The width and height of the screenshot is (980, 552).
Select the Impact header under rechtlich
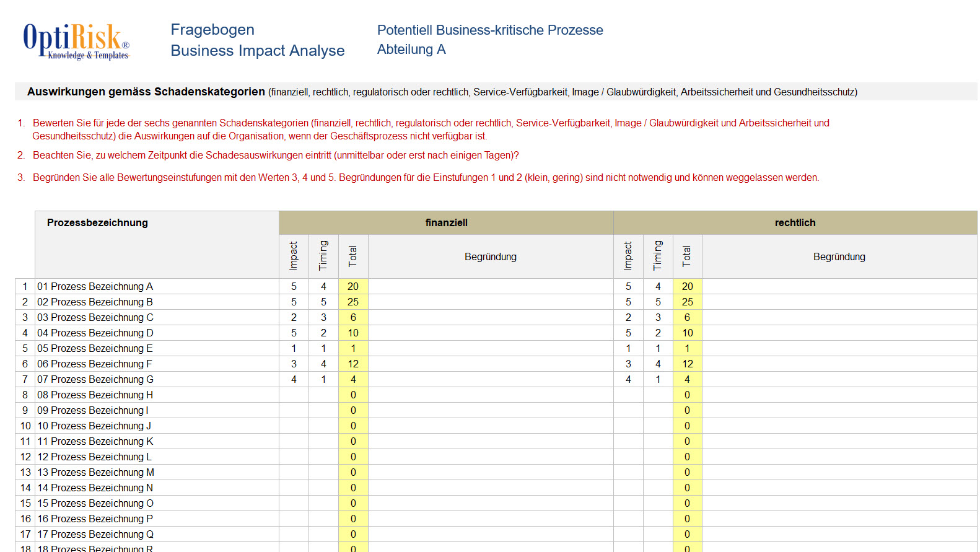pyautogui.click(x=628, y=256)
